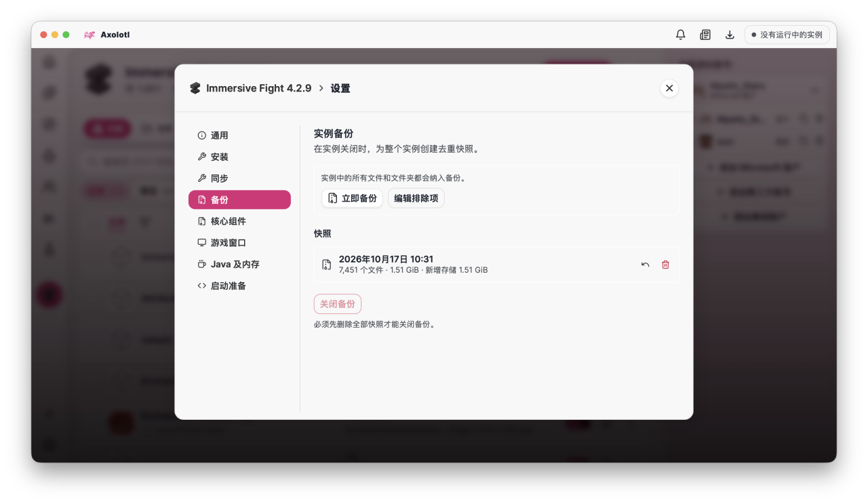Open the 游戏窗口 settings tab

[239, 243]
